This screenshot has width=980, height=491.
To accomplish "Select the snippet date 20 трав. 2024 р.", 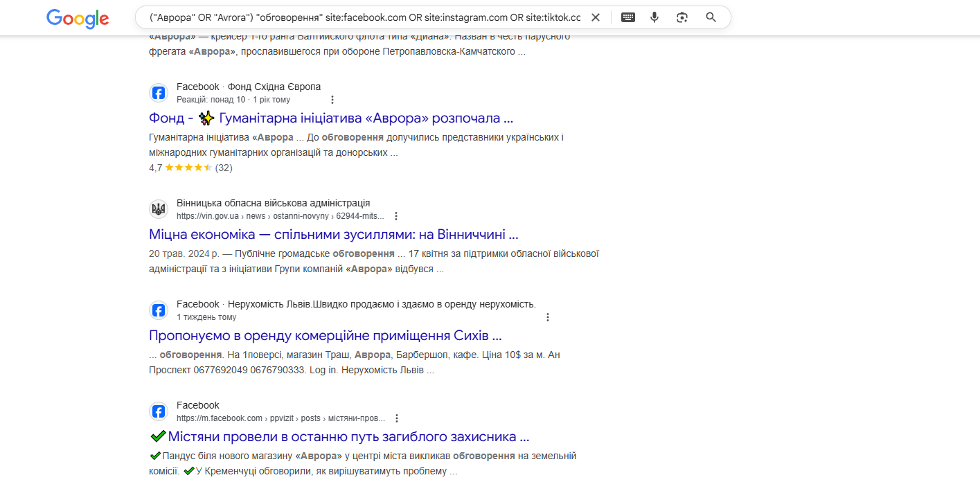I will [184, 253].
